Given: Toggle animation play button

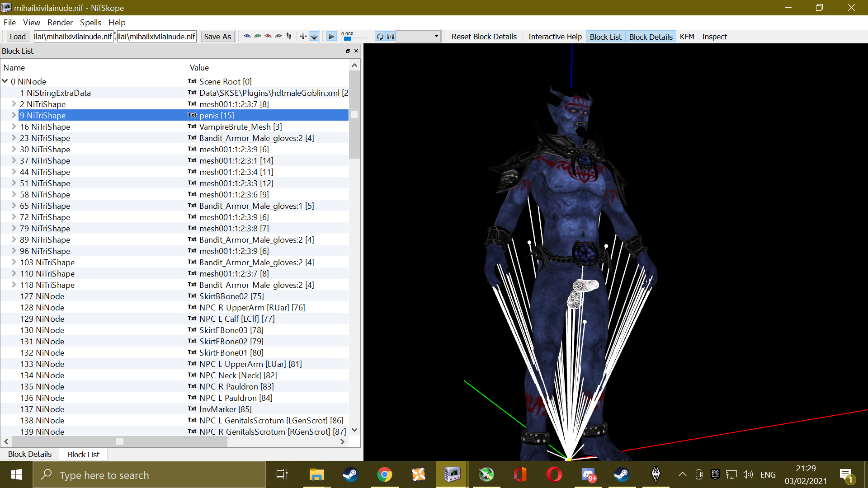Looking at the screenshot, I should click(x=331, y=37).
